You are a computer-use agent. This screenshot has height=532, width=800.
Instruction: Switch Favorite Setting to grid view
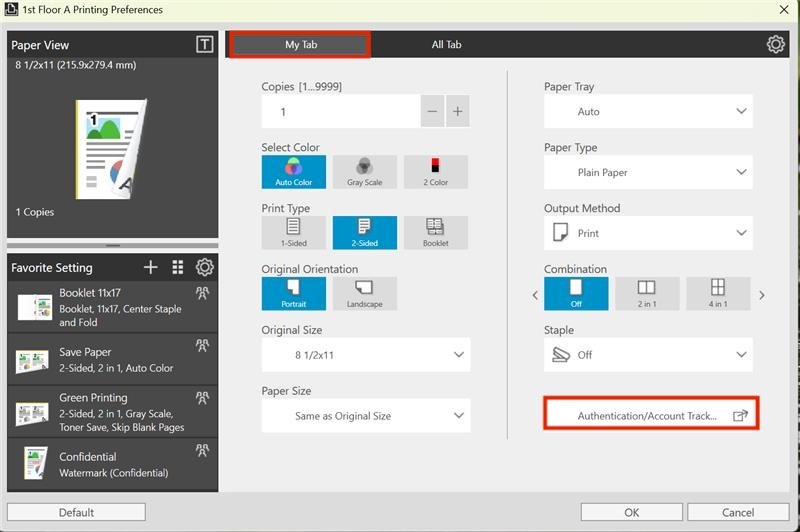(x=178, y=267)
